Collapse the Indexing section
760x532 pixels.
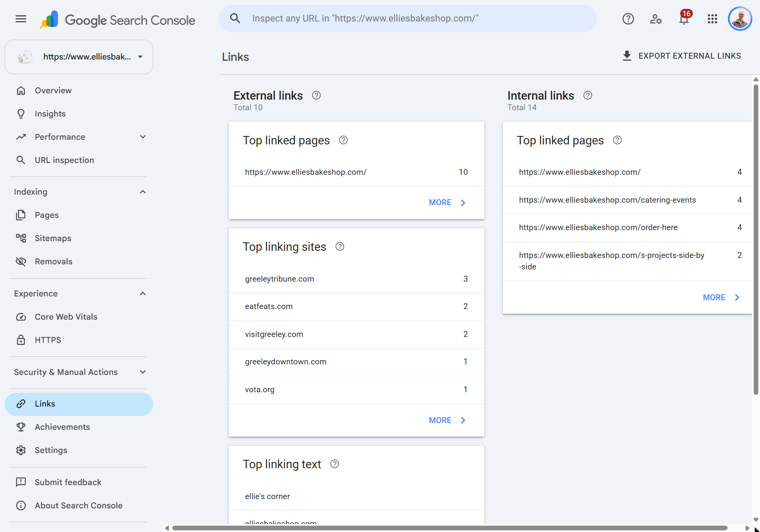[x=143, y=192]
